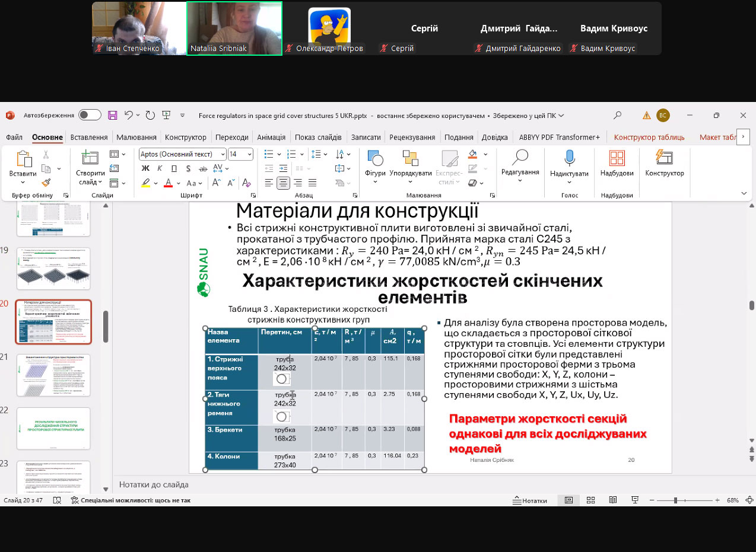Image resolution: width=756 pixels, height=552 pixels.
Task: Click the Designer (Конструктор) lightning icon
Action: (664, 158)
